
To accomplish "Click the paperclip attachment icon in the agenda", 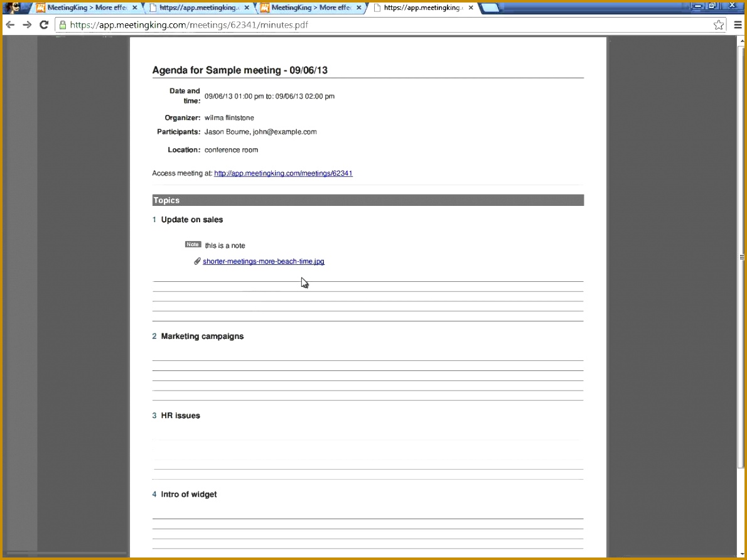I will tap(197, 261).
